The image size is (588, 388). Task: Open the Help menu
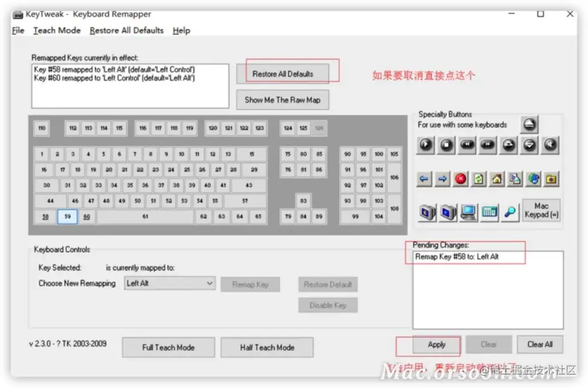click(x=182, y=30)
